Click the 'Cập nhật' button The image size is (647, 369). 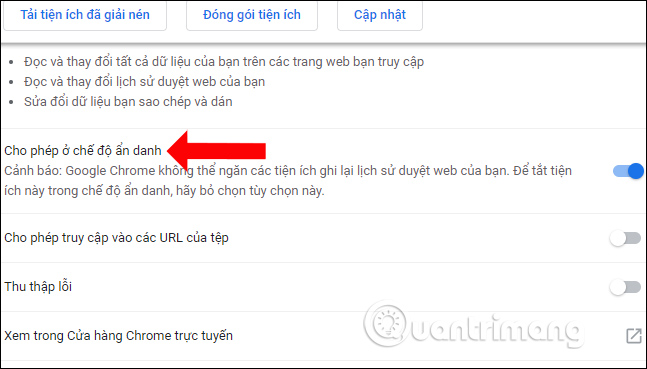tap(380, 15)
